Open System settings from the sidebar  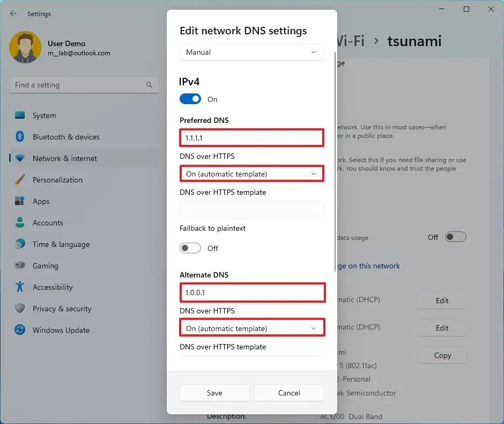pyautogui.click(x=44, y=115)
